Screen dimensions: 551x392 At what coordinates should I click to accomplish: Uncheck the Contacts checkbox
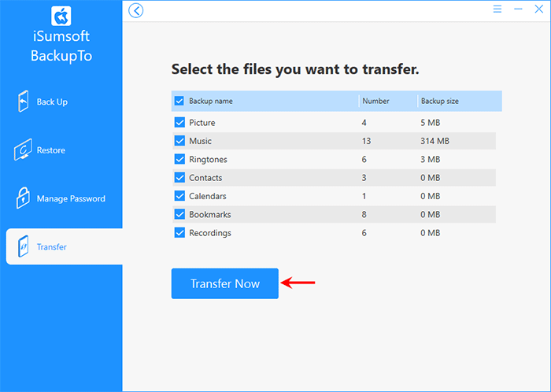[179, 177]
